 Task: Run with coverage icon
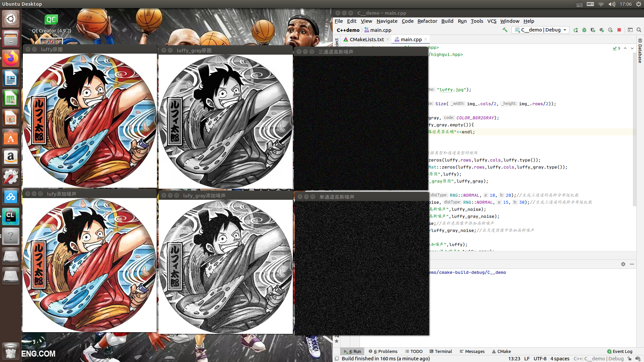593,30
